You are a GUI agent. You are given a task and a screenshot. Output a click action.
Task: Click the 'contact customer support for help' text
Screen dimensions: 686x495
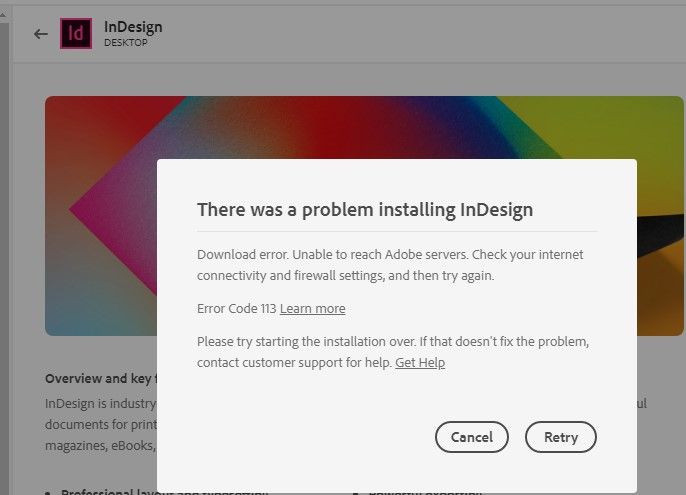pos(294,362)
